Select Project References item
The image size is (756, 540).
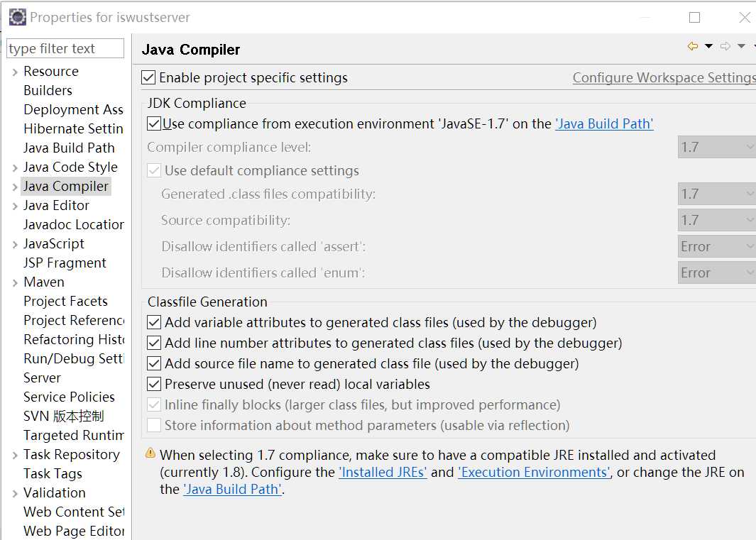(x=73, y=320)
